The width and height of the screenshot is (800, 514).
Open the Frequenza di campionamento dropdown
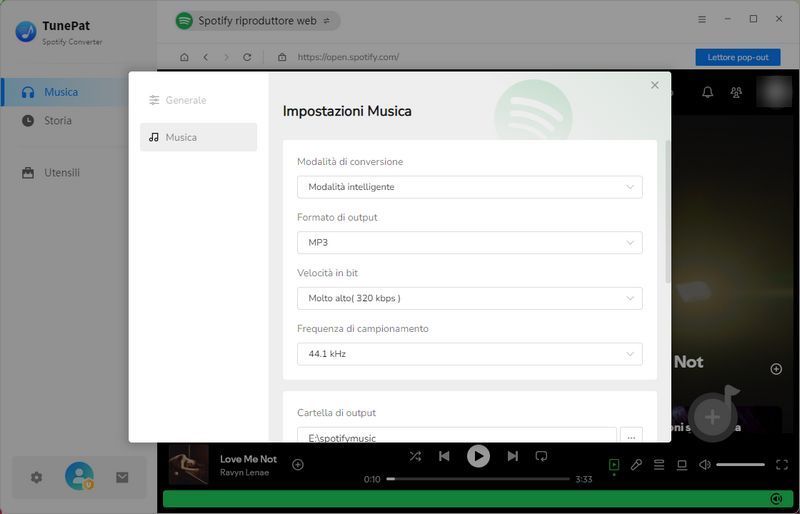click(x=469, y=354)
